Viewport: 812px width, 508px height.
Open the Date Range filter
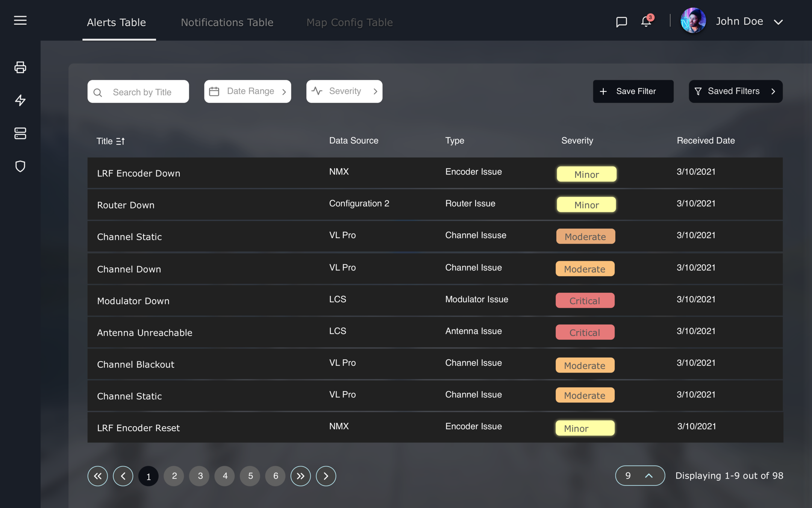tap(247, 91)
